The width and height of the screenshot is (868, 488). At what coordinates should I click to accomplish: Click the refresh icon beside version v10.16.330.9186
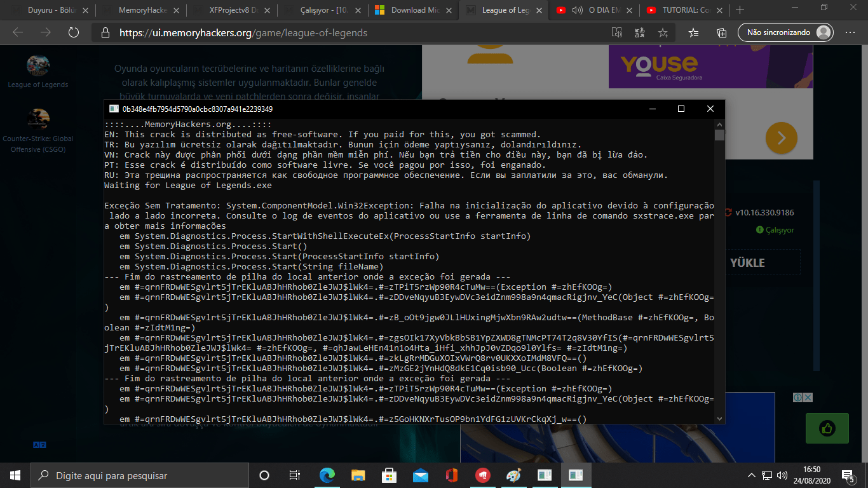[728, 213]
